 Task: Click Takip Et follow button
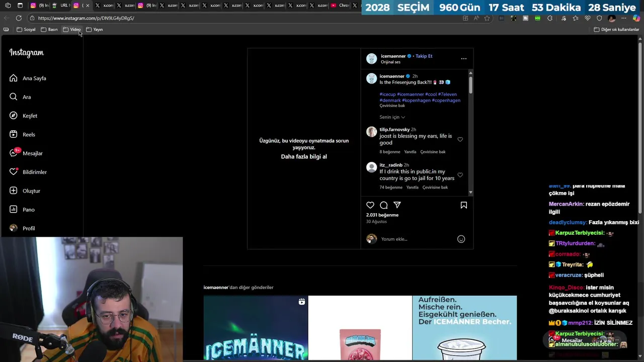(424, 56)
